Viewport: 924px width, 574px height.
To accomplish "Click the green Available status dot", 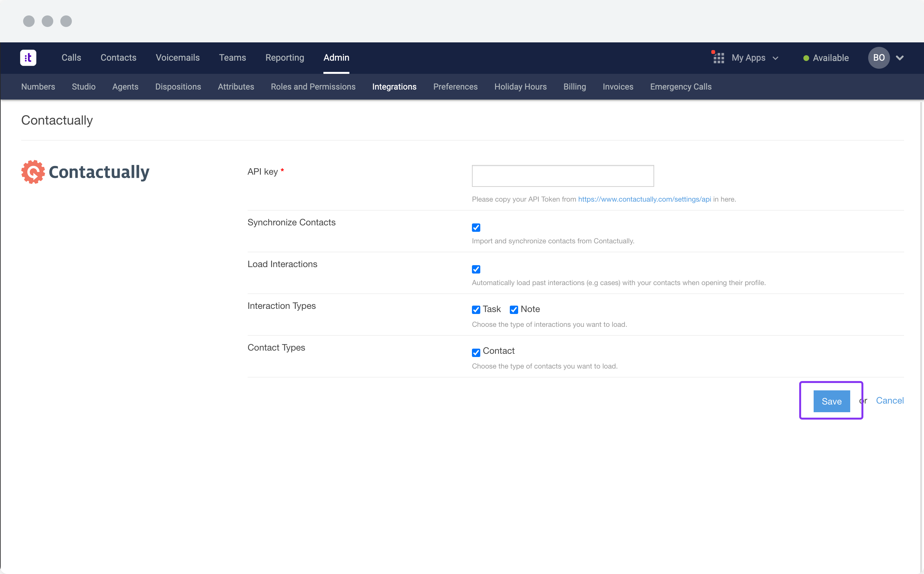I will click(806, 58).
